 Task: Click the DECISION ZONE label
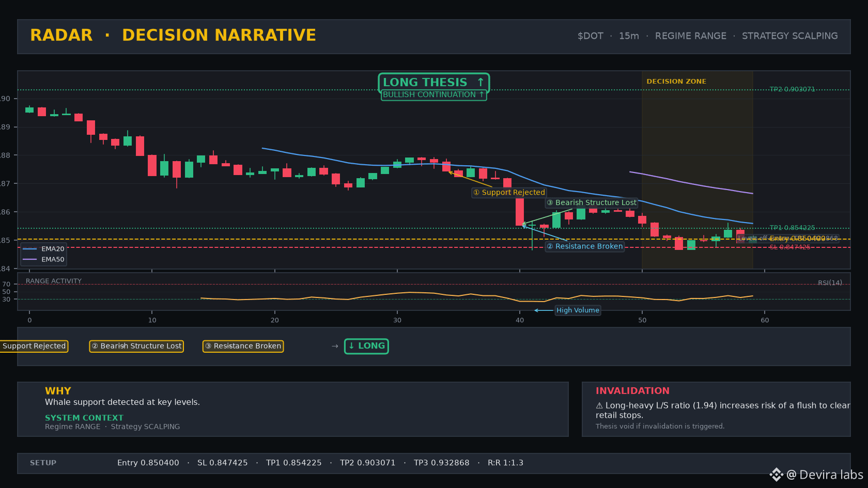pyautogui.click(x=676, y=82)
